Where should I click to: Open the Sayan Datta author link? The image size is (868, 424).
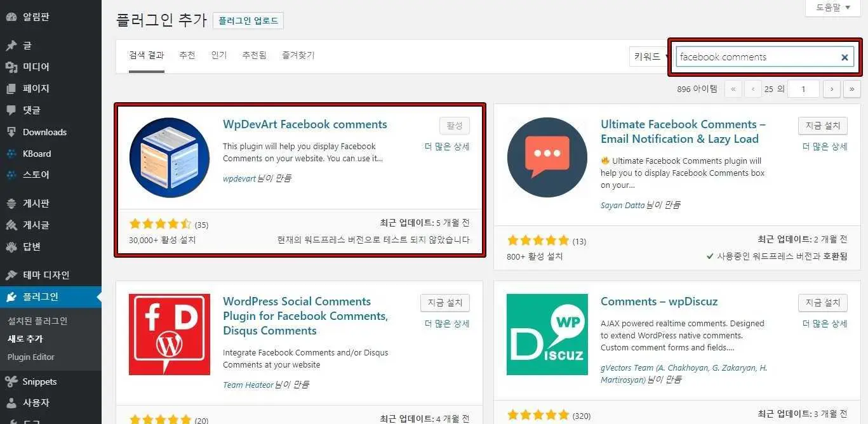point(623,205)
